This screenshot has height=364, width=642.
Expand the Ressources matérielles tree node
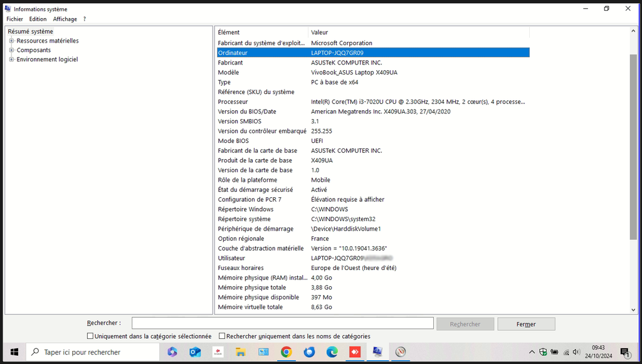pyautogui.click(x=11, y=41)
